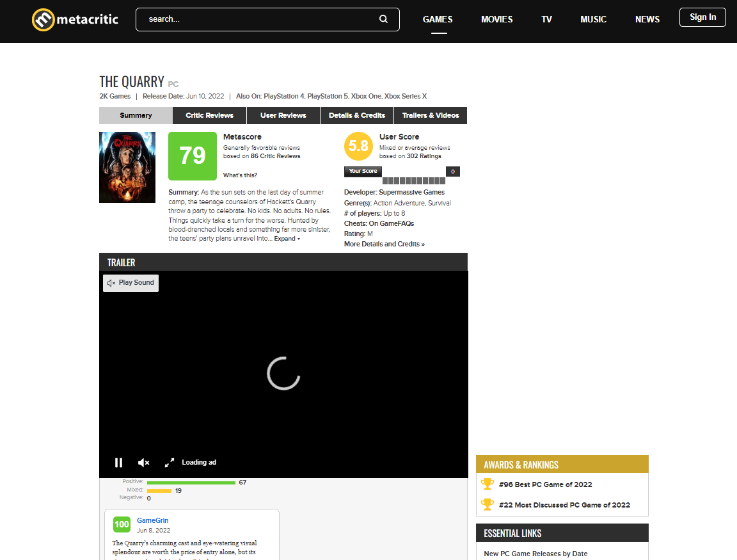Open the Trailers & Videos tab
The image size is (737, 560).
tap(431, 116)
